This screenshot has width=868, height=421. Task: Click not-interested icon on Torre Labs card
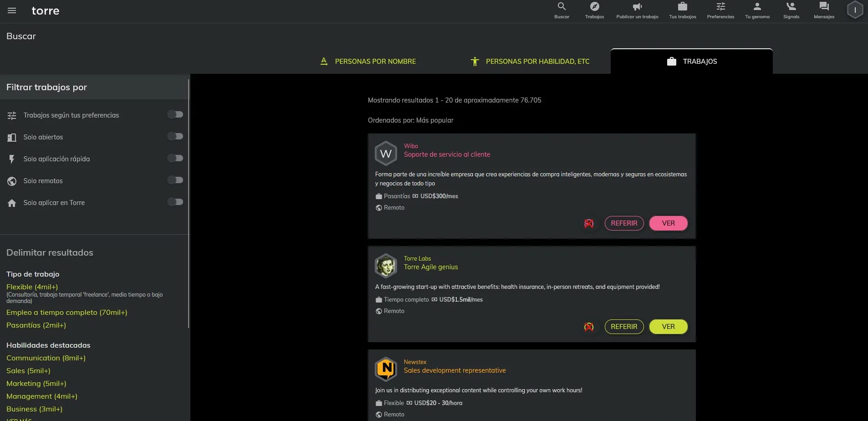tap(589, 327)
